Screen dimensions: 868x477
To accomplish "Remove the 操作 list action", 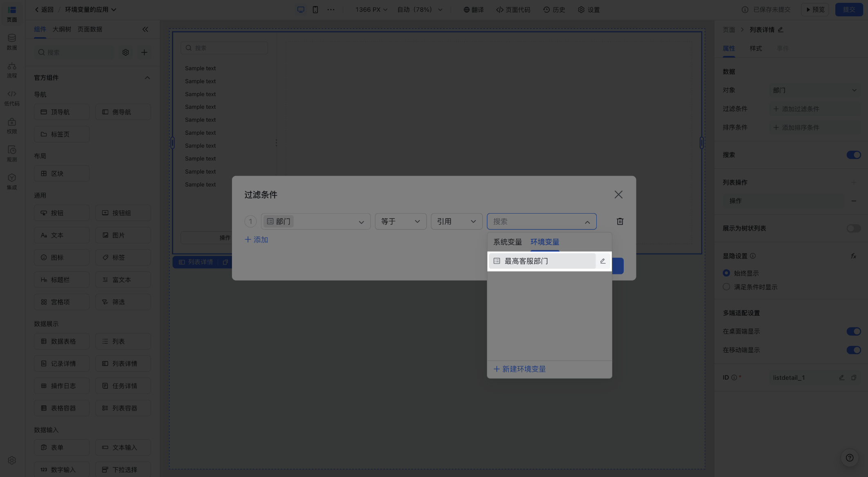I will pos(854,201).
